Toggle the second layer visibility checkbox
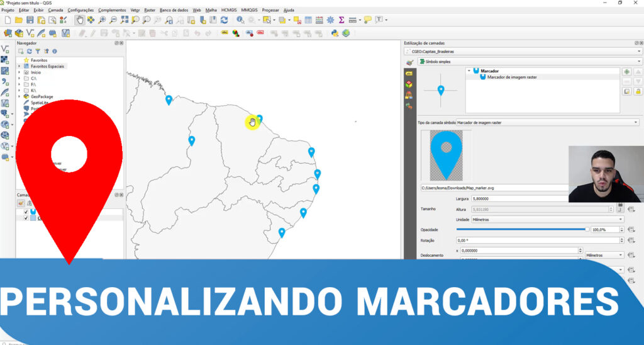The width and height of the screenshot is (644, 345). (26, 218)
